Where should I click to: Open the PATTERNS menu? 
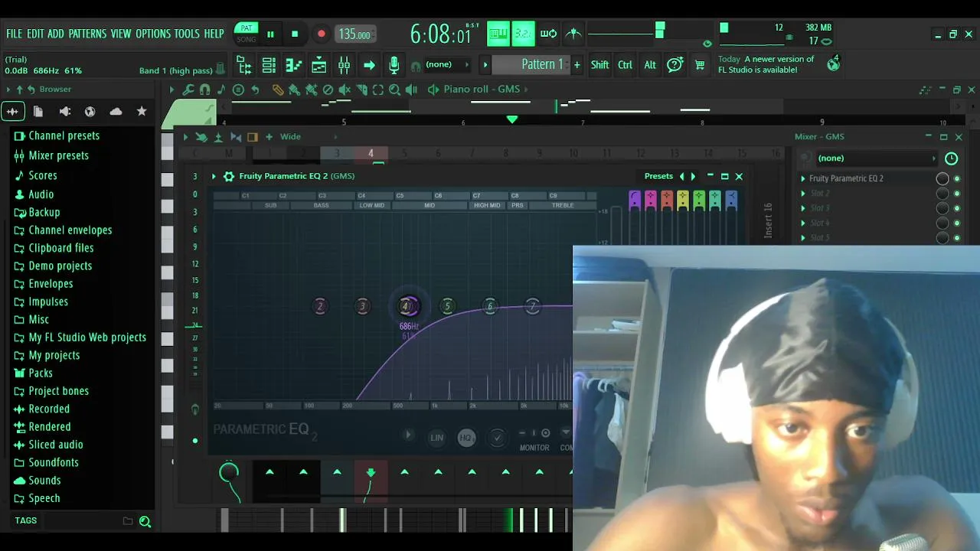[x=87, y=34]
